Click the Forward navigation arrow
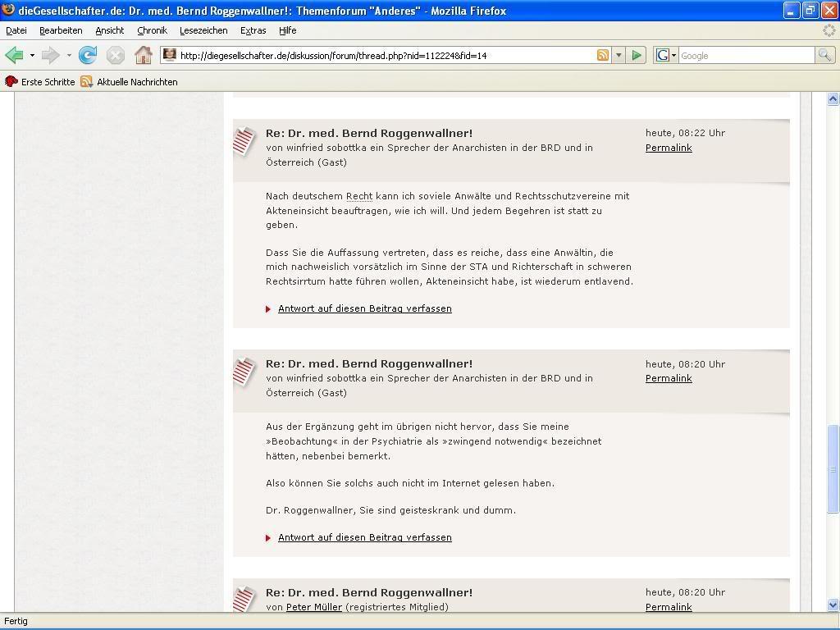The image size is (840, 630). [x=51, y=55]
